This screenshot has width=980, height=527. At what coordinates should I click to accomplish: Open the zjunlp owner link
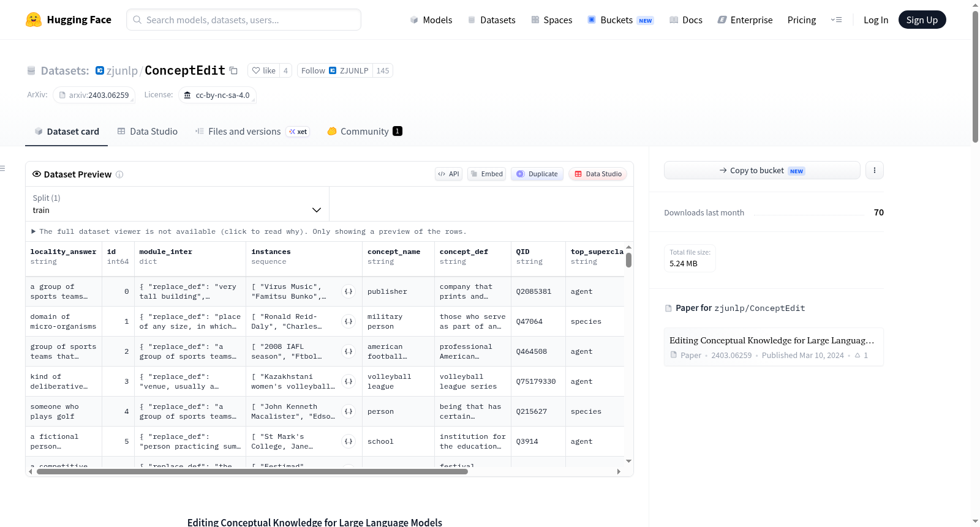click(122, 70)
